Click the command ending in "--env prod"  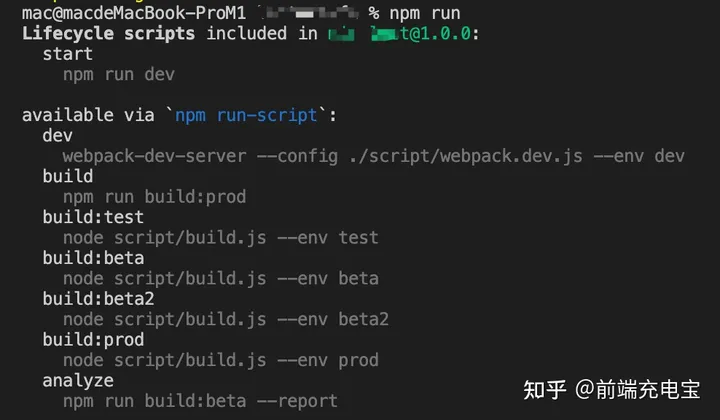click(220, 360)
